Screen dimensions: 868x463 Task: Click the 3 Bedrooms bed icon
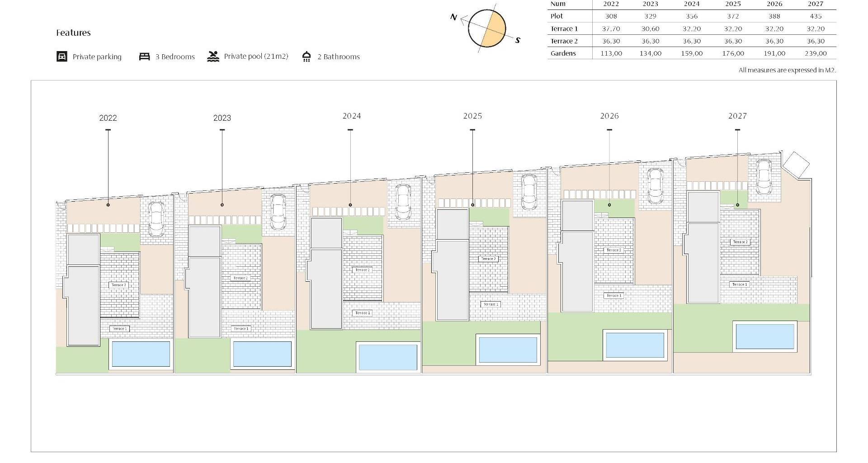(x=144, y=57)
